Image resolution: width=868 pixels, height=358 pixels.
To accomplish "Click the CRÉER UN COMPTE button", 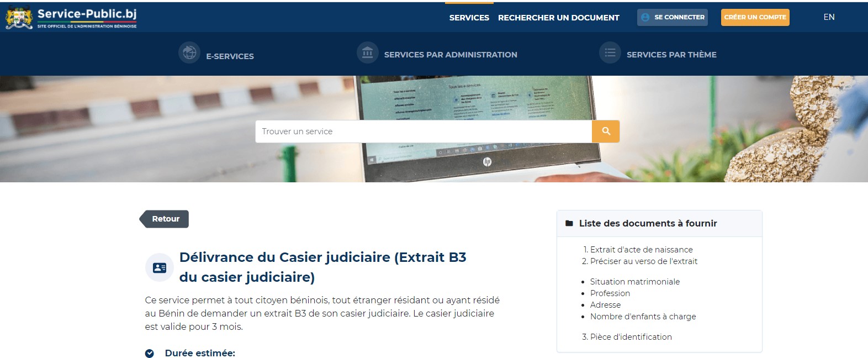I will tap(755, 17).
